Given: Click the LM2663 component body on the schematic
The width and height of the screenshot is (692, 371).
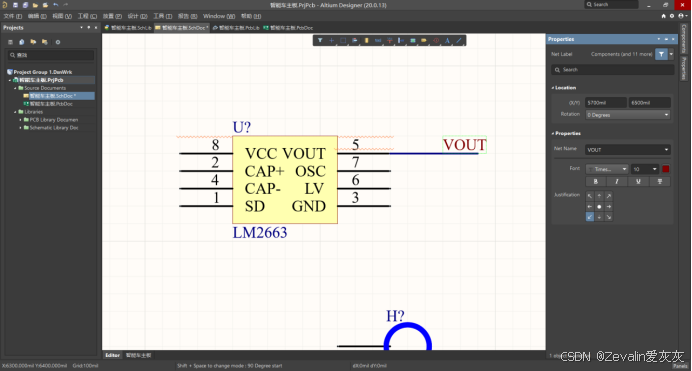Looking at the screenshot, I should 285,180.
